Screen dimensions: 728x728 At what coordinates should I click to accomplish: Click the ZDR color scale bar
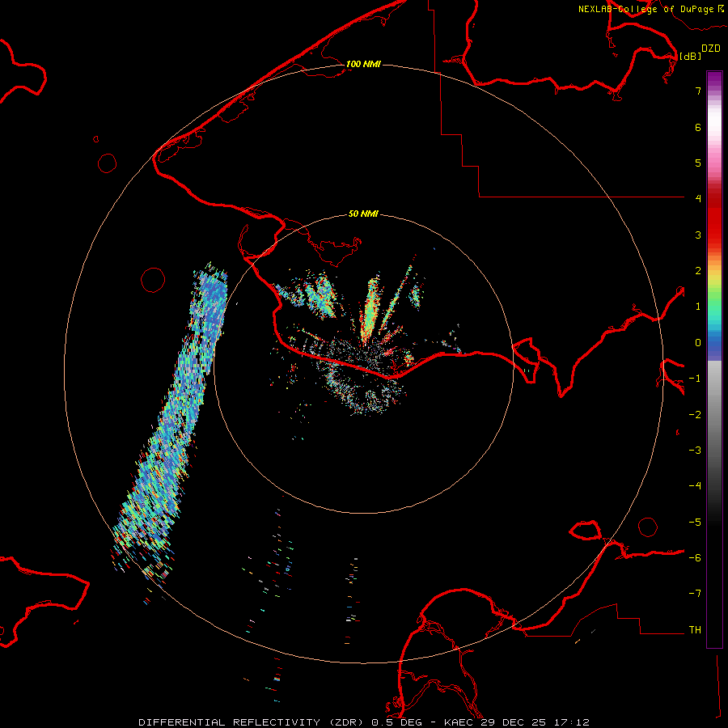click(x=714, y=359)
